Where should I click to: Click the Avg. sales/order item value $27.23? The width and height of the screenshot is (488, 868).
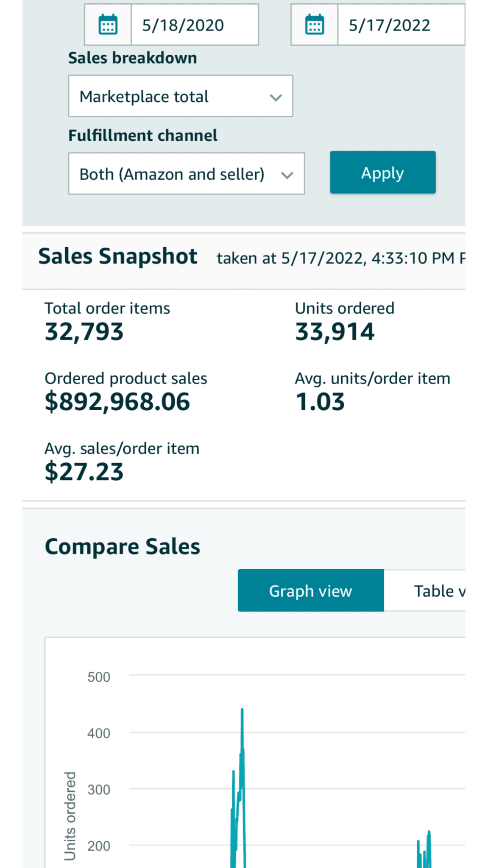pos(84,472)
